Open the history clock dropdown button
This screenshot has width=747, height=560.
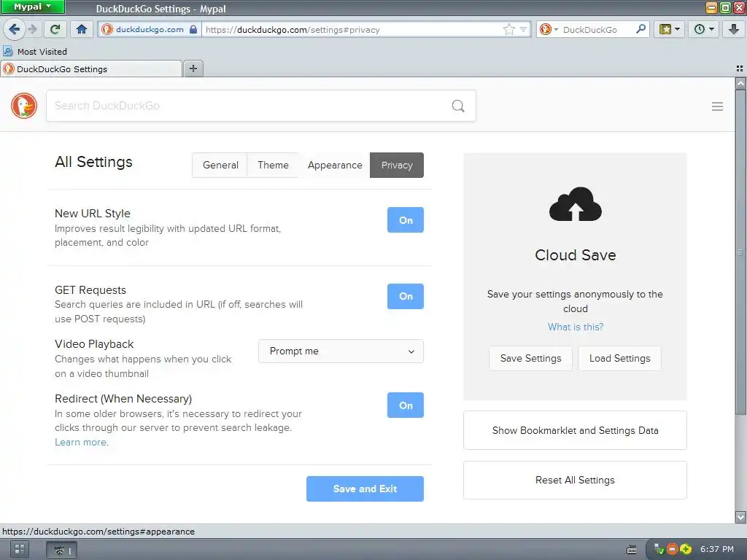click(x=703, y=29)
